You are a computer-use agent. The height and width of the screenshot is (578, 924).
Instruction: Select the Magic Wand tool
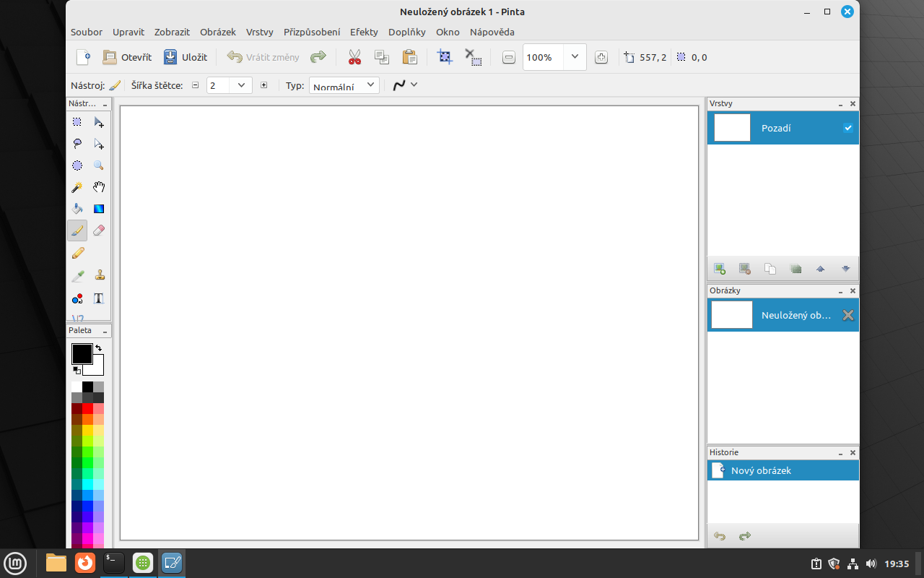pos(77,187)
